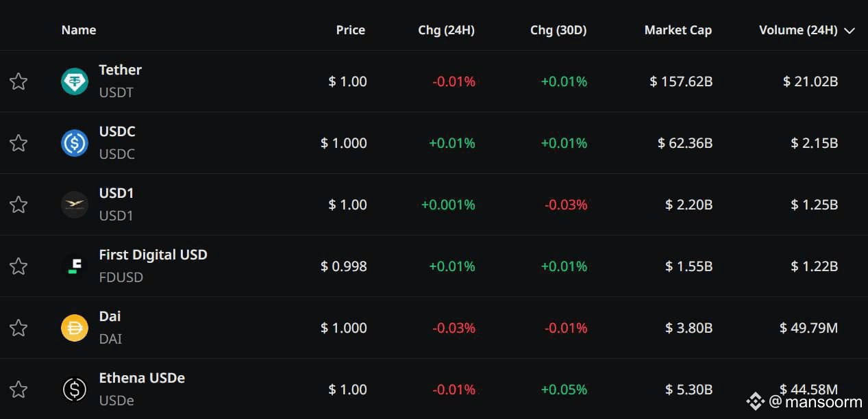Click the USD1 coin logo

pos(75,205)
